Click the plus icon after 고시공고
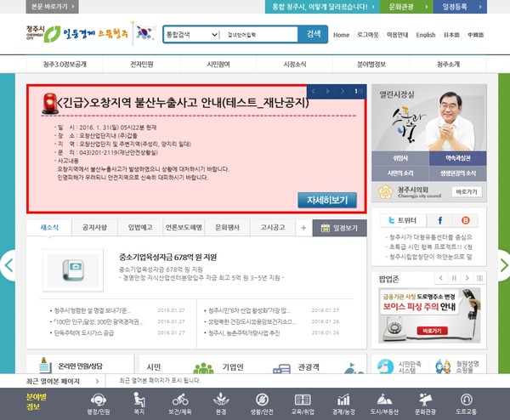 click(x=303, y=228)
